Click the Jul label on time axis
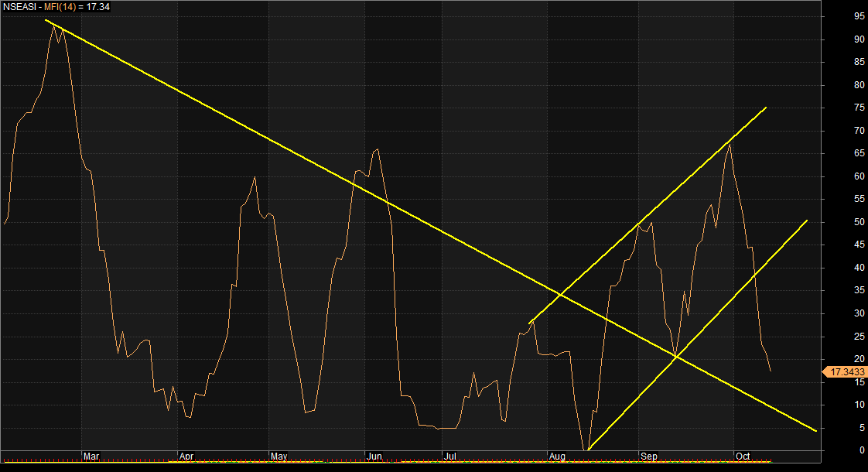868x472 pixels. pyautogui.click(x=450, y=457)
